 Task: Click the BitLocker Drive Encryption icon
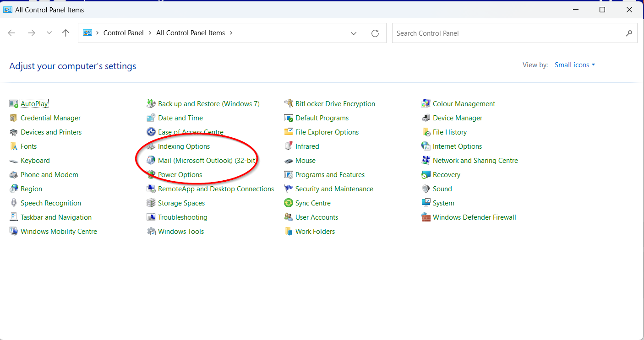coord(289,104)
